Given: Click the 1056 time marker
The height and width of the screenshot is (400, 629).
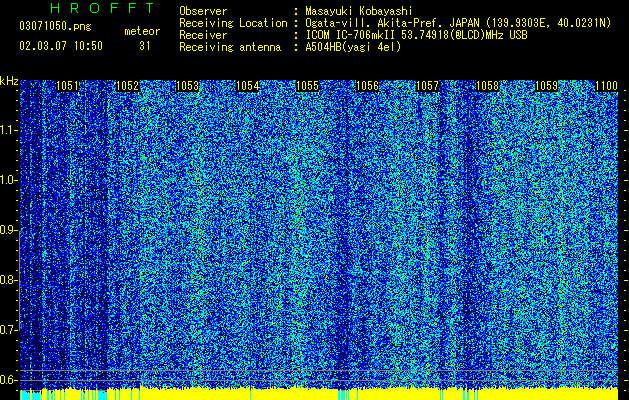Looking at the screenshot, I should tap(367, 86).
